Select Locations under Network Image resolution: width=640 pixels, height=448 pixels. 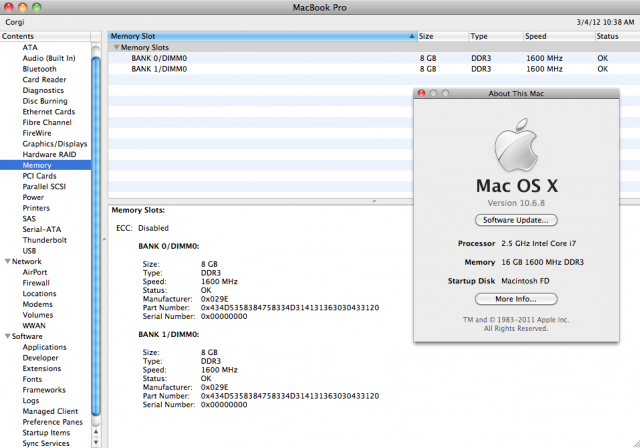point(39,293)
